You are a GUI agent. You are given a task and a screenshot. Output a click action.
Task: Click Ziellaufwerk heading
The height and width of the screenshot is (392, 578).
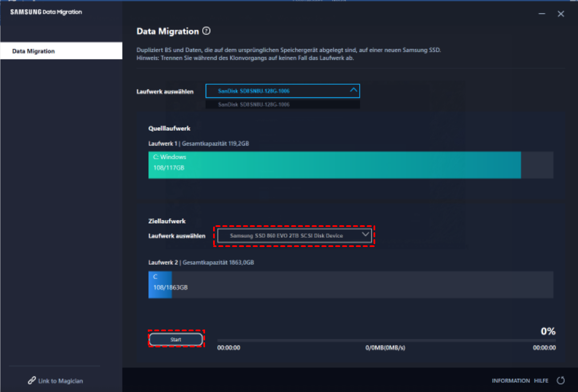pyautogui.click(x=167, y=221)
